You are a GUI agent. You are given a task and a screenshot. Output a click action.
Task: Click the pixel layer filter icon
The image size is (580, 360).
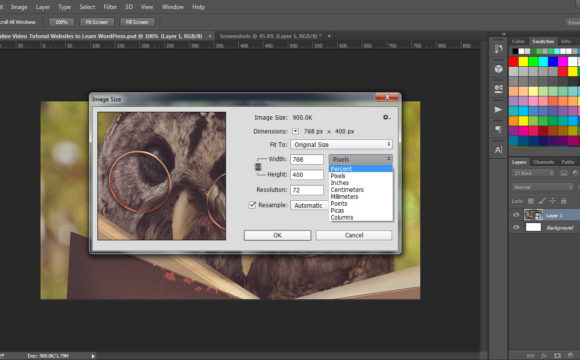(x=564, y=173)
